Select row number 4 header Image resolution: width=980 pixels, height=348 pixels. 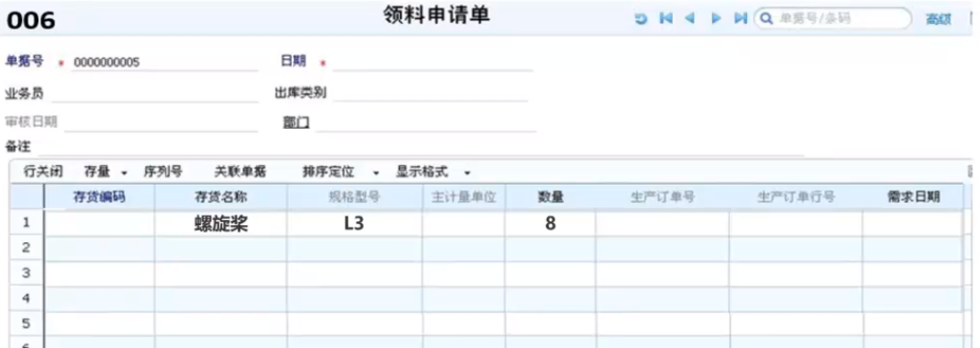point(27,298)
